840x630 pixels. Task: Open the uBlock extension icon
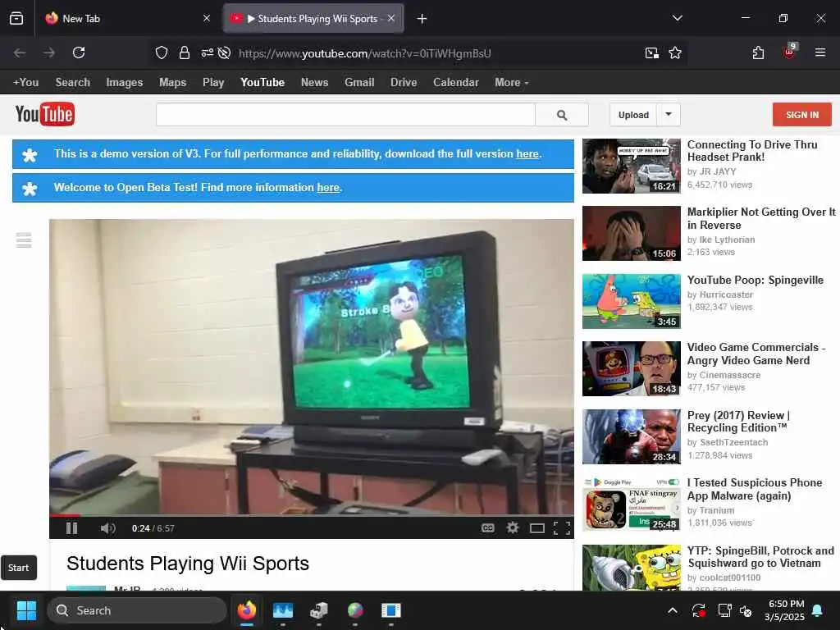point(790,52)
